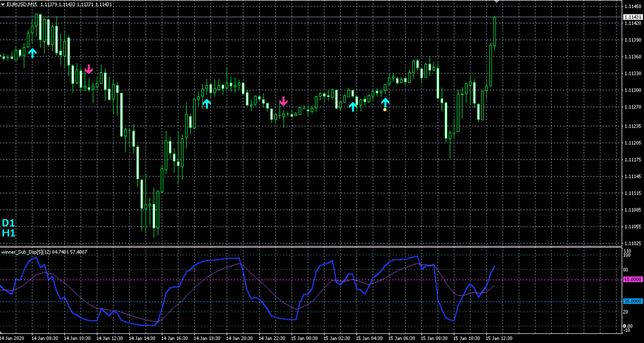The height and width of the screenshot is (343, 644).
Task: Click the 14 Jan 14:30 time label
Action: tap(143, 339)
